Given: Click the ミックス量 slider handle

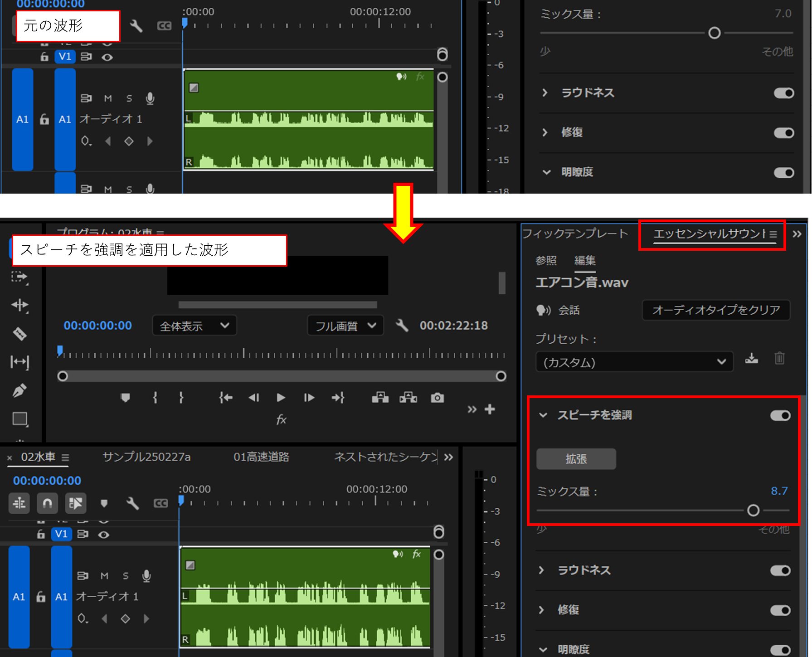Looking at the screenshot, I should (x=753, y=511).
